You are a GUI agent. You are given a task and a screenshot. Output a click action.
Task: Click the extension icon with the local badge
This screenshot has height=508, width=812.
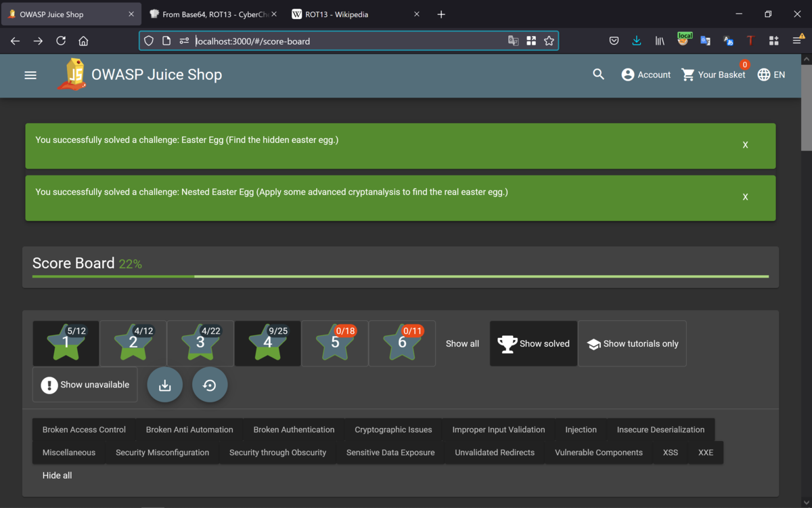coord(683,40)
